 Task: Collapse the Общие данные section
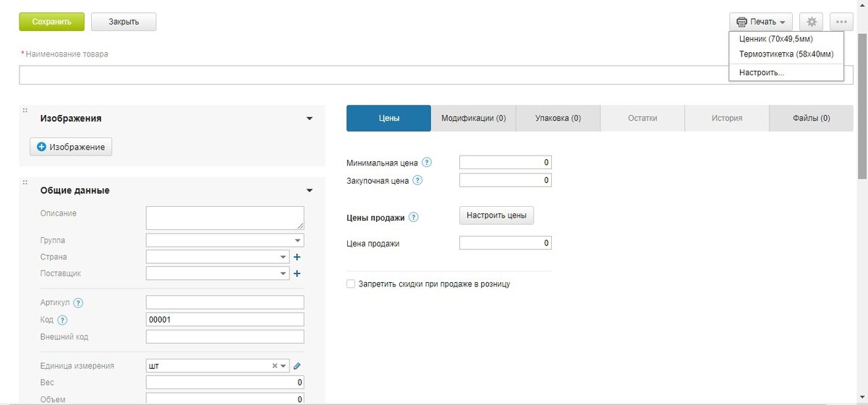310,191
